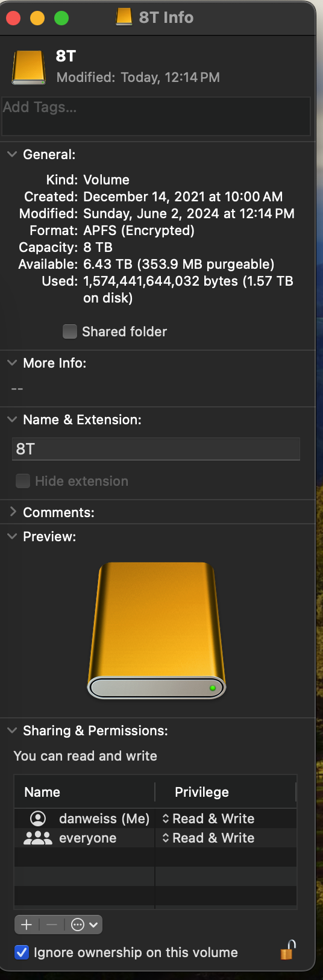Select the everyone group icon row
Image resolution: width=323 pixels, height=980 pixels.
coord(155,838)
